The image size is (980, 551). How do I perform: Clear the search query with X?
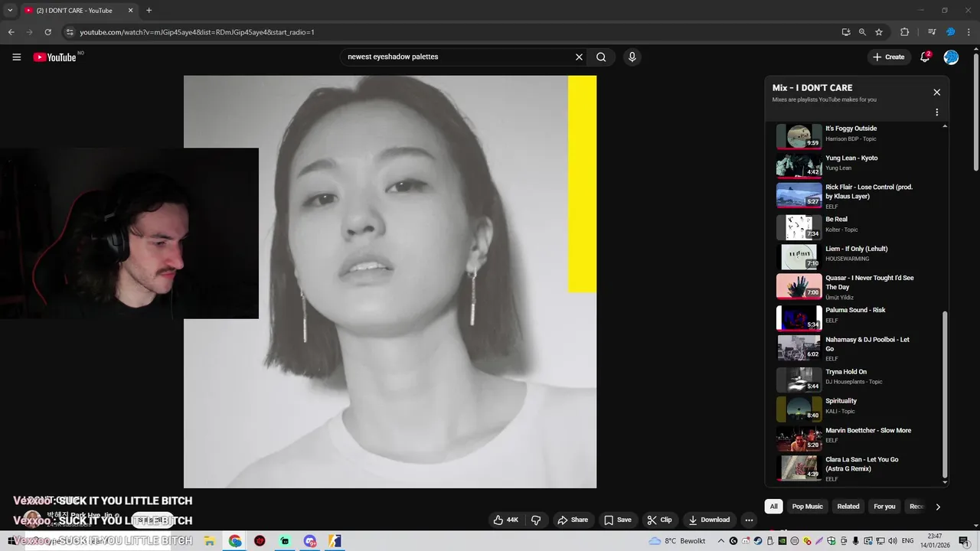click(x=579, y=57)
